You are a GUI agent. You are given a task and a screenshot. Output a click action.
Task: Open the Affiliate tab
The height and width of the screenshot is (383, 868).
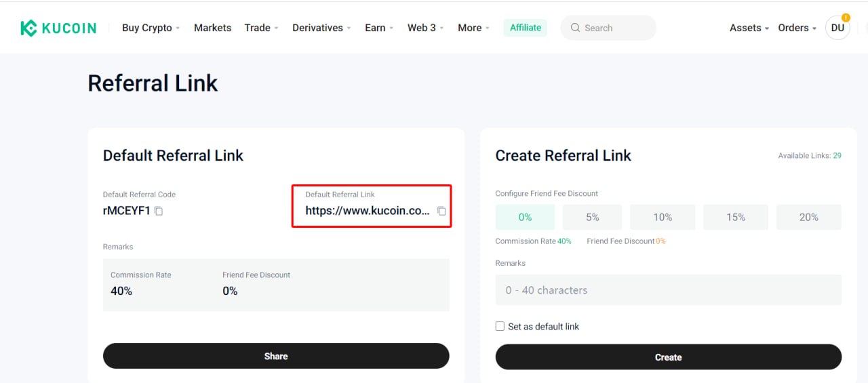coord(526,28)
